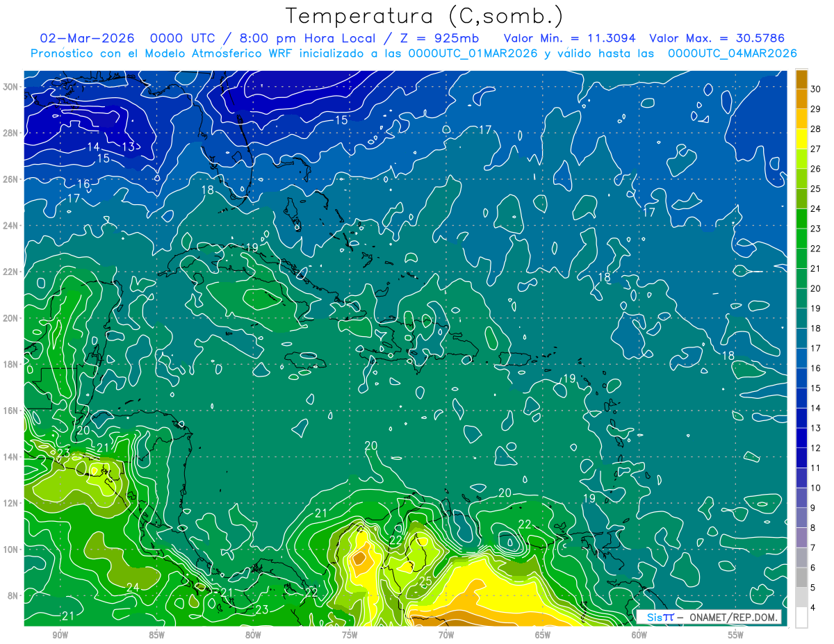Click the "8N" latitude axis label
This screenshot has width=834, height=644.
pyautogui.click(x=13, y=596)
